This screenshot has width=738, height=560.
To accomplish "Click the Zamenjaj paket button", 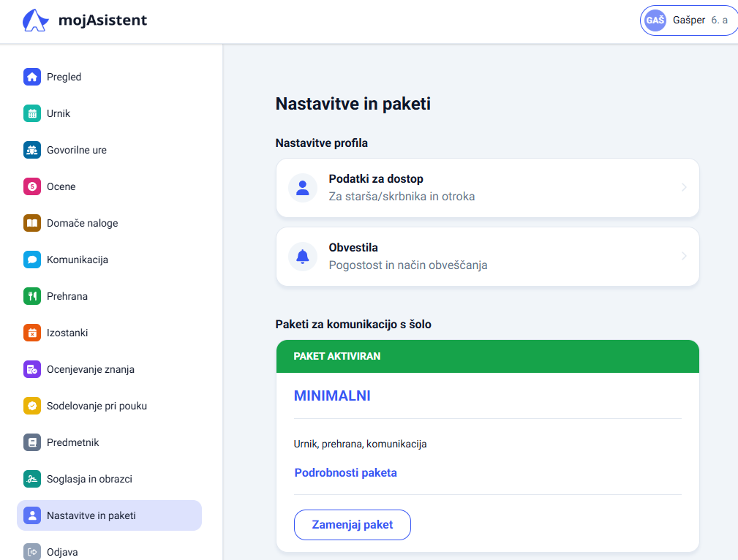I will [353, 525].
